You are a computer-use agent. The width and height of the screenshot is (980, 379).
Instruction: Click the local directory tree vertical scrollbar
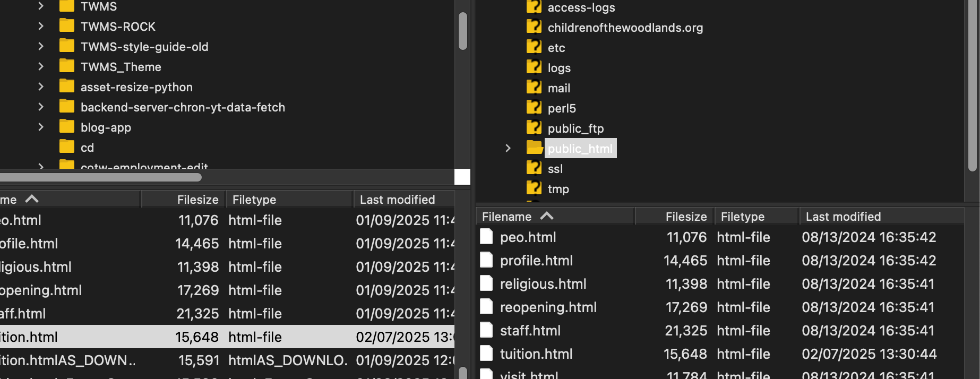pyautogui.click(x=462, y=31)
